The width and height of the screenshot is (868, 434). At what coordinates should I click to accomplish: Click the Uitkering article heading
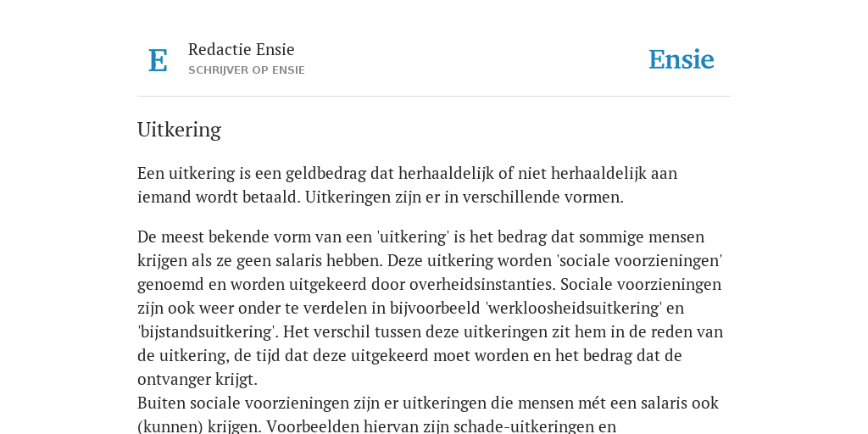point(179,130)
